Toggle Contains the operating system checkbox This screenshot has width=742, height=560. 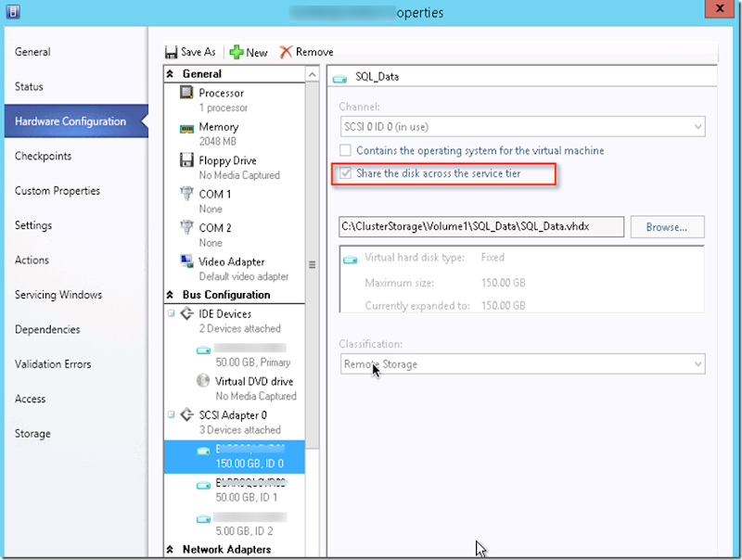click(345, 150)
